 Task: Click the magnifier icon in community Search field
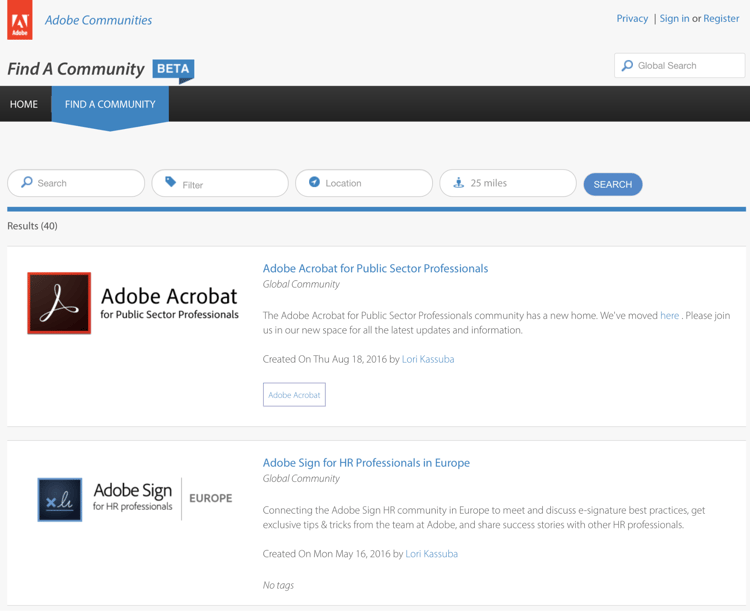pos(27,183)
